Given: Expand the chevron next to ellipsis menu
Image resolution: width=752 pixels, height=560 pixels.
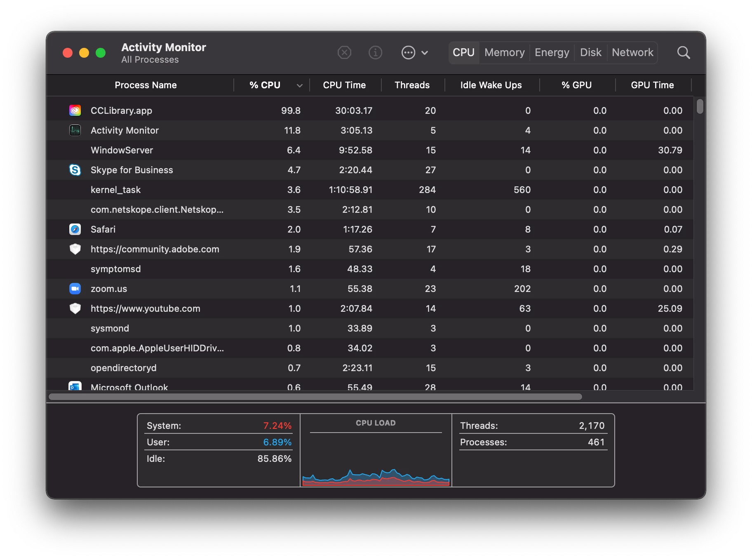Looking at the screenshot, I should (425, 53).
